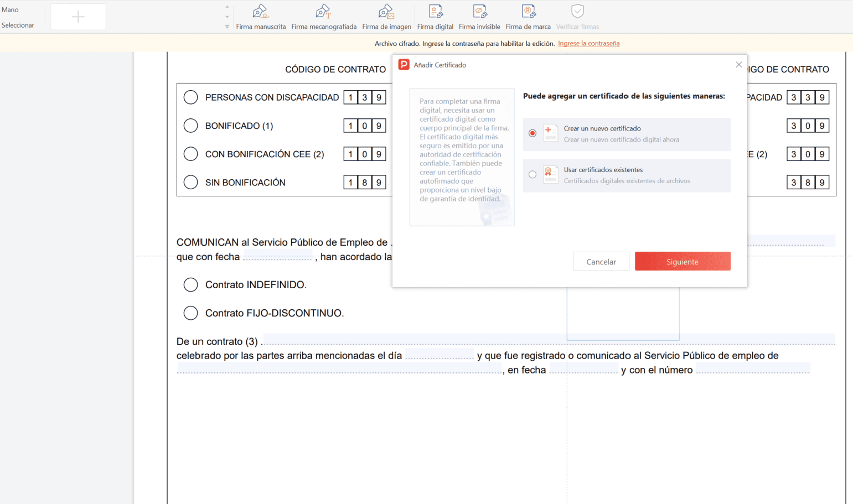Click the Mano tool option
Screen dimensions: 853x504
11,10
